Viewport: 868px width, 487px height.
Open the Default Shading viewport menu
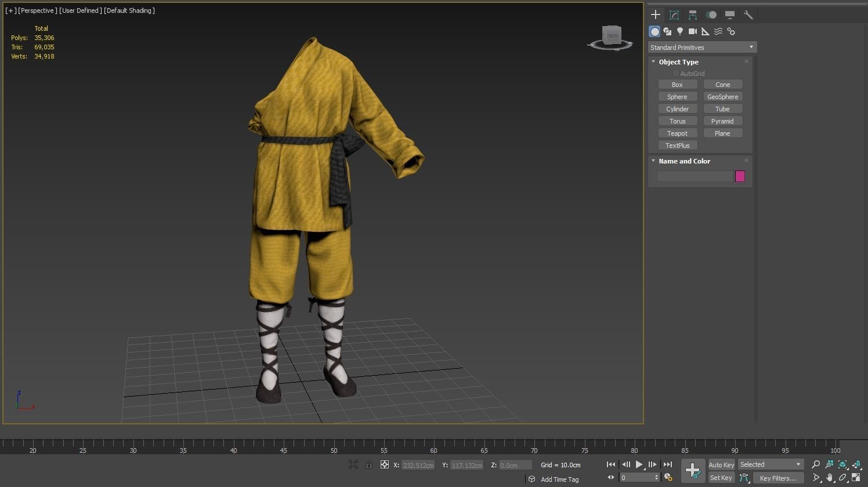[x=129, y=10]
